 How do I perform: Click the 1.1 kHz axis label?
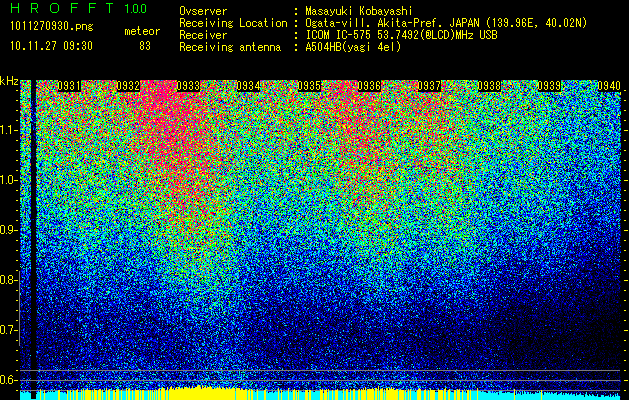9,130
